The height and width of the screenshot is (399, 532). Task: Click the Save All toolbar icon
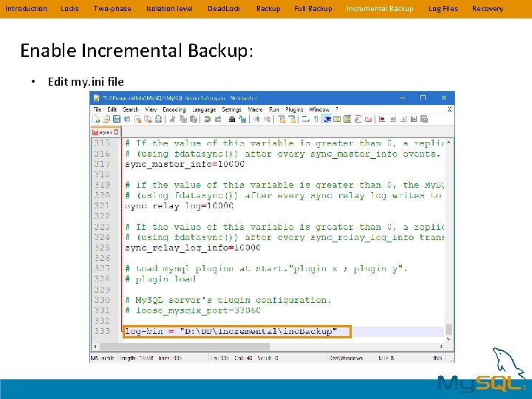click(127, 119)
